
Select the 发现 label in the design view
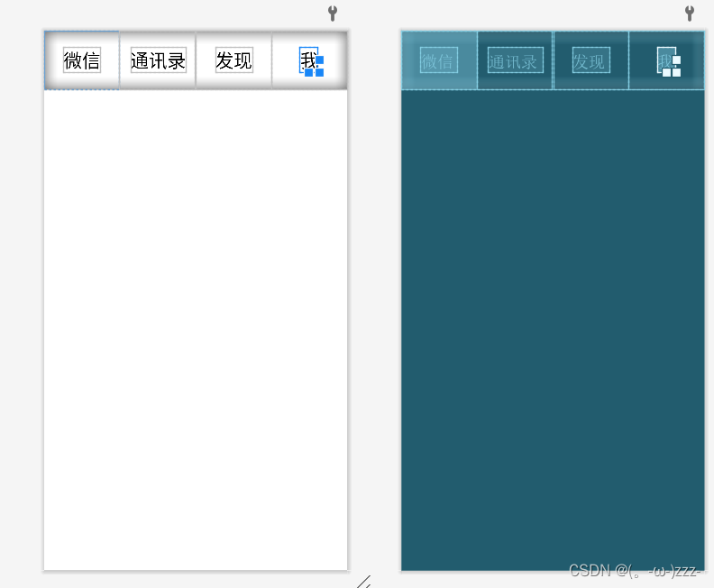coord(234,60)
